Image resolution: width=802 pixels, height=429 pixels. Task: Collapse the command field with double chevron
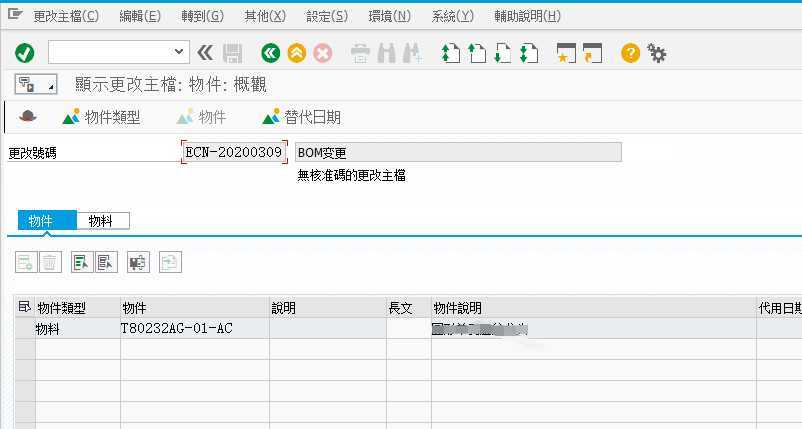click(205, 52)
